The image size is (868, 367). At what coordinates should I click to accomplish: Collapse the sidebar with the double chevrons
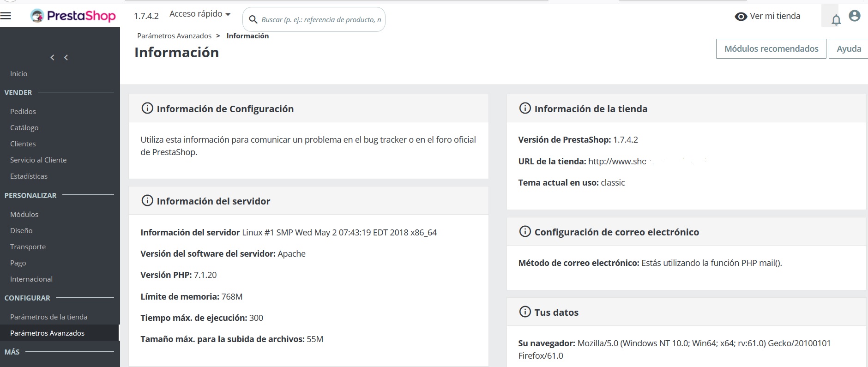(59, 57)
